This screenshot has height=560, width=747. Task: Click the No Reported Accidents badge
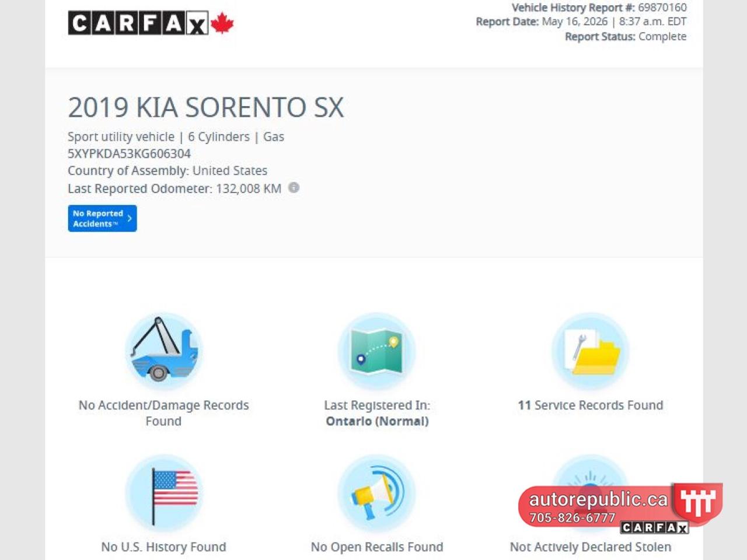pos(102,218)
